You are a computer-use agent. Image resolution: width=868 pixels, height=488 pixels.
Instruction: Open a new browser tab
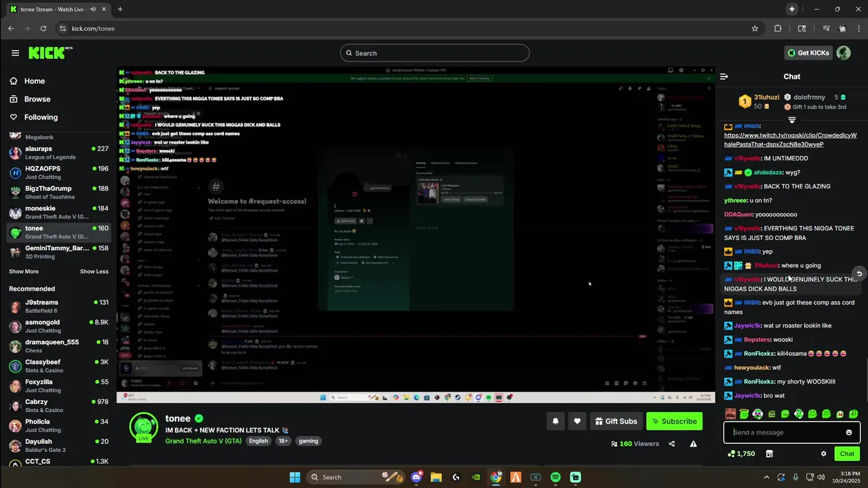(x=120, y=9)
